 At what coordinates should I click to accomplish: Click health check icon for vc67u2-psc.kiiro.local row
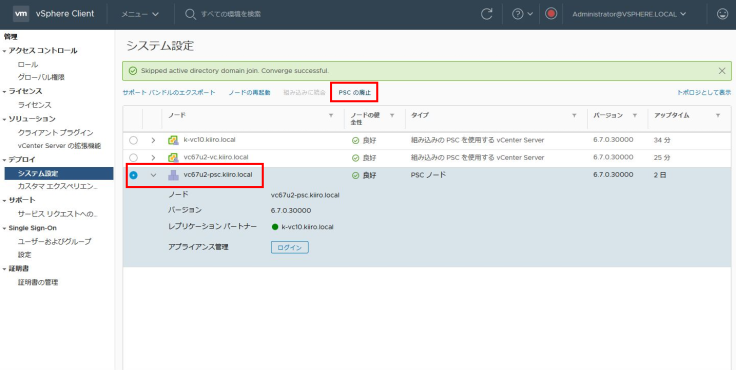(x=355, y=175)
